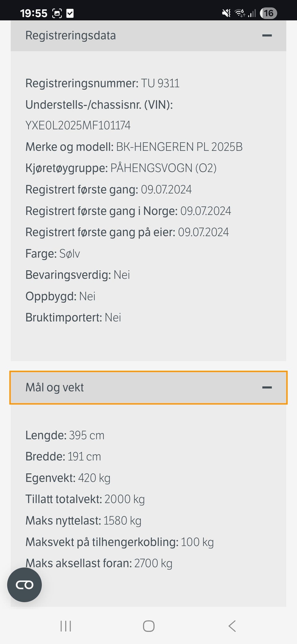Tap the battery level 16 indicator
The image size is (297, 644).
(x=268, y=13)
